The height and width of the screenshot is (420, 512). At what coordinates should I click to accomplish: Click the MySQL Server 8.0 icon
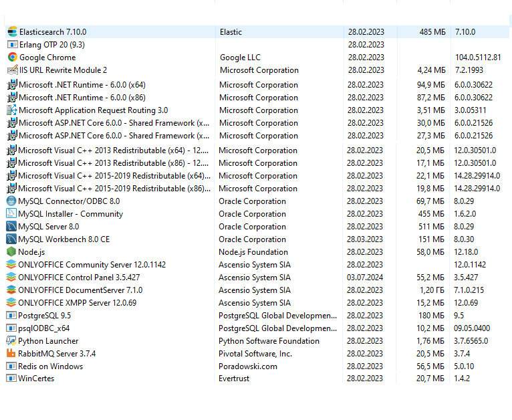click(11, 226)
